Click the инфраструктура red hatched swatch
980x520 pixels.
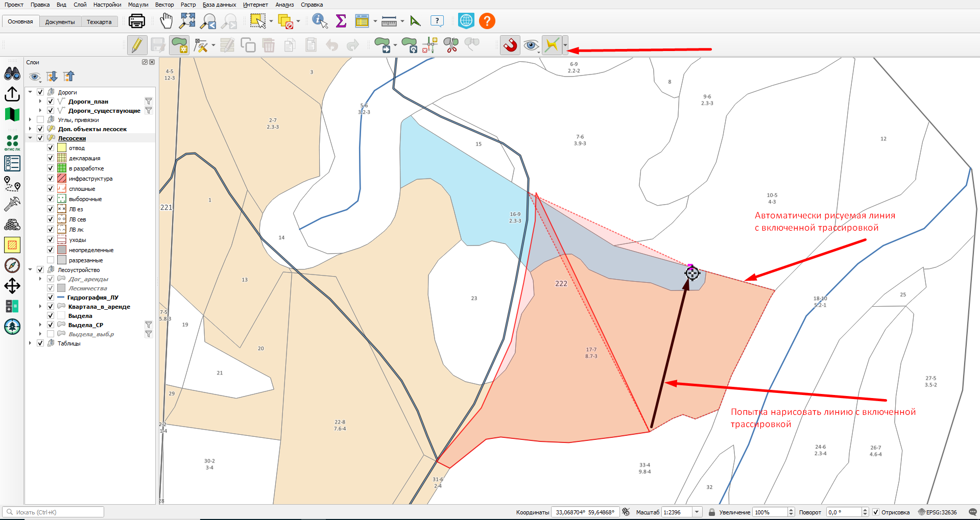62,178
